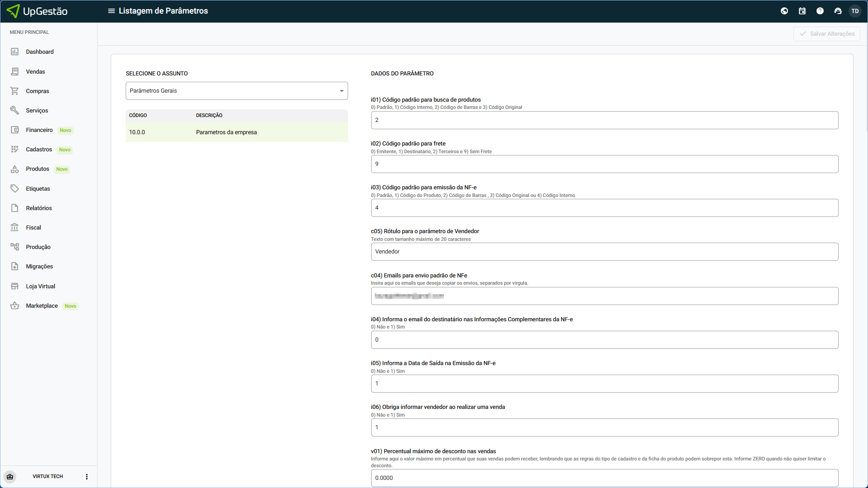Open the support headset icon
Screen dimensions: 868x488
click(x=838, y=11)
